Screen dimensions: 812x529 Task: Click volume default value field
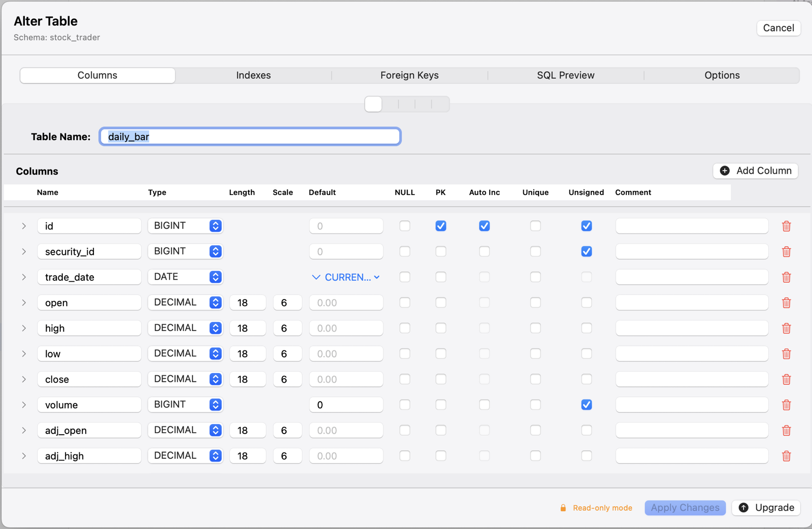coord(346,405)
